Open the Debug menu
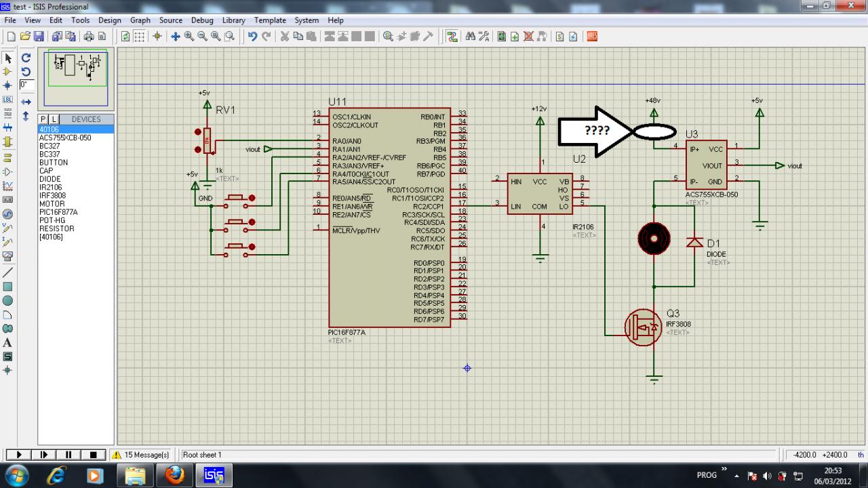Viewport: 868px width, 488px height. [x=202, y=20]
